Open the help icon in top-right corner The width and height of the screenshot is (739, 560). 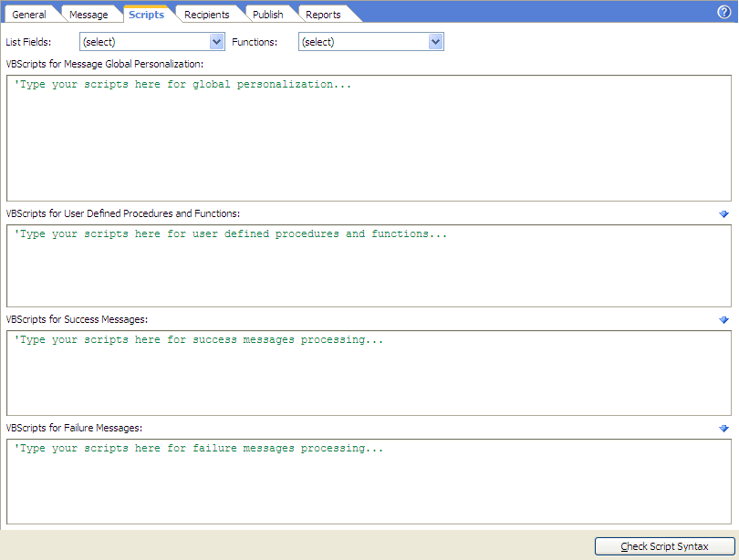pos(723,12)
